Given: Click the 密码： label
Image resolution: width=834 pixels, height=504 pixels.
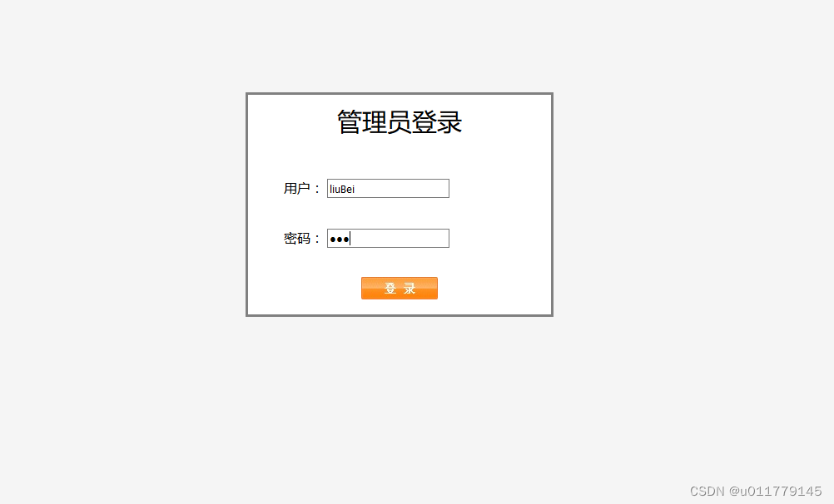Looking at the screenshot, I should pos(301,238).
